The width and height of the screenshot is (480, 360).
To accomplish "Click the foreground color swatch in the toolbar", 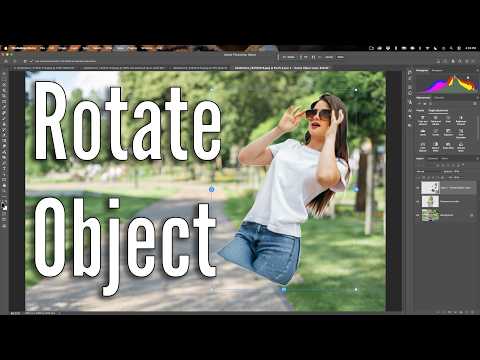I will pyautogui.click(x=3, y=204).
